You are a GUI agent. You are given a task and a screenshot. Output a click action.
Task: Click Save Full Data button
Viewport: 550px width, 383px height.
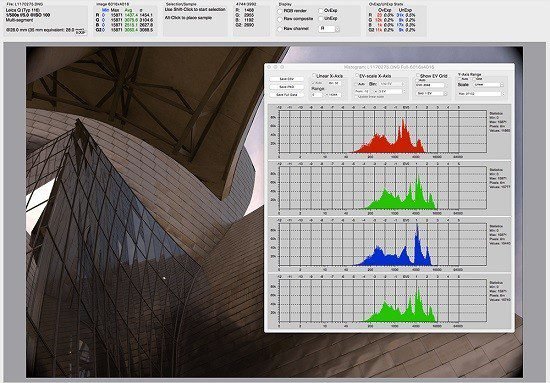(x=287, y=95)
